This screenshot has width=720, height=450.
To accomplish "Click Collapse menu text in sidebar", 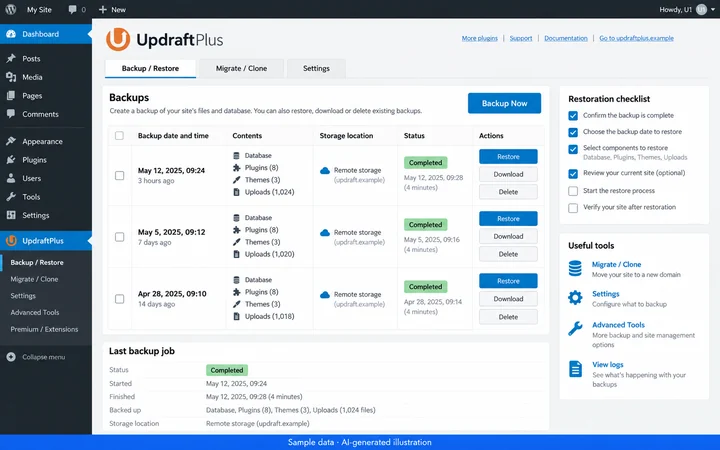I will pos(44,357).
